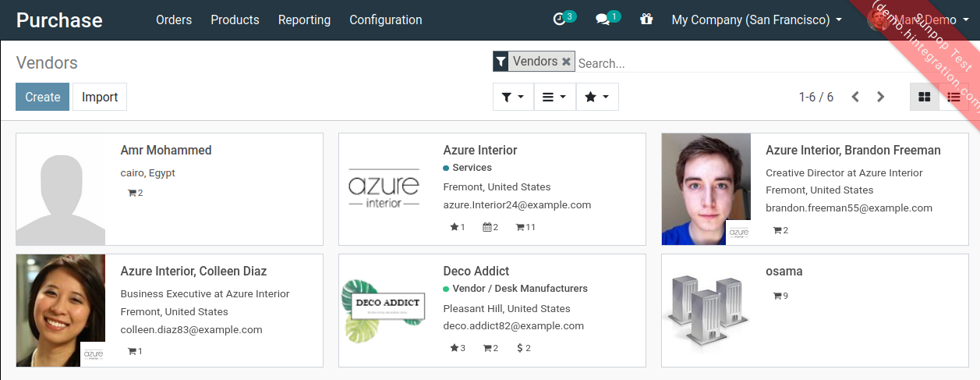Click Azure Interior's cart count 11

click(x=525, y=227)
